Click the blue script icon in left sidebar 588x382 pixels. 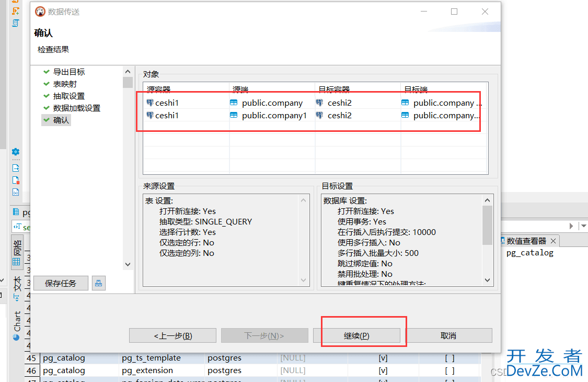click(x=16, y=24)
